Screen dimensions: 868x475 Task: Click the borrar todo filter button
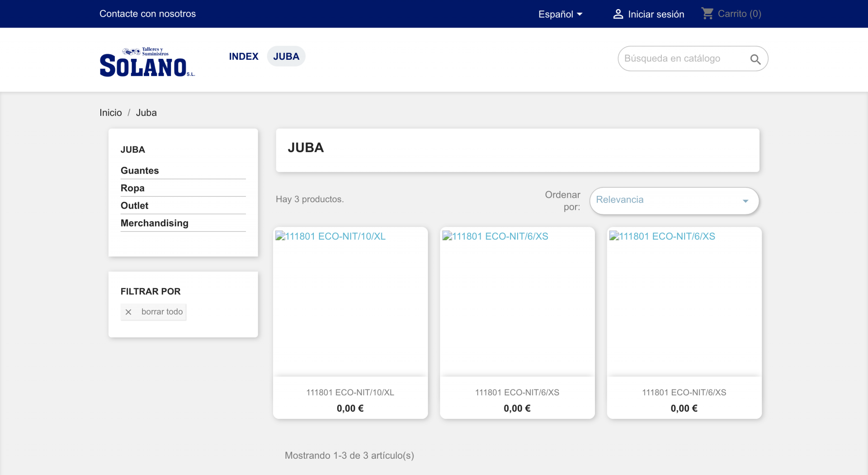tap(153, 312)
